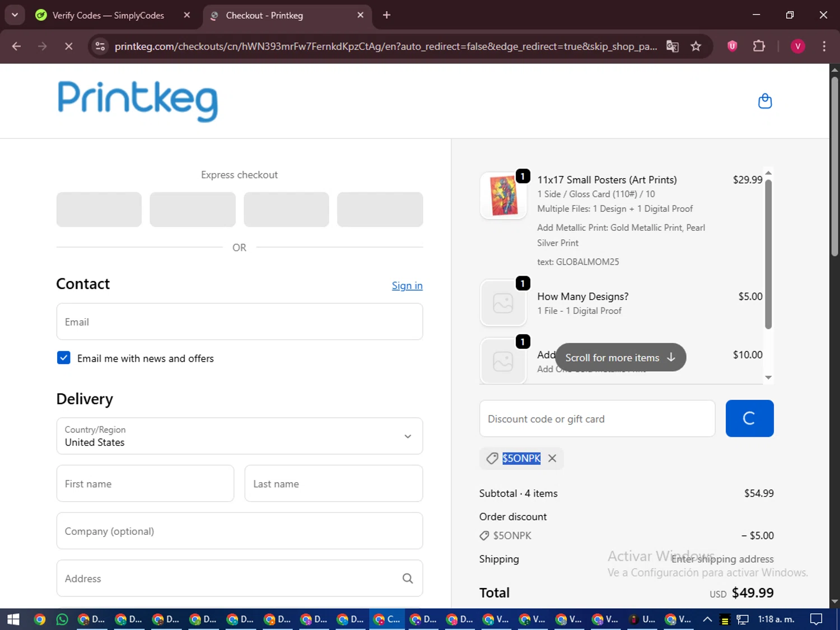840x630 pixels.
Task: Click the translate page icon
Action: pos(673,46)
